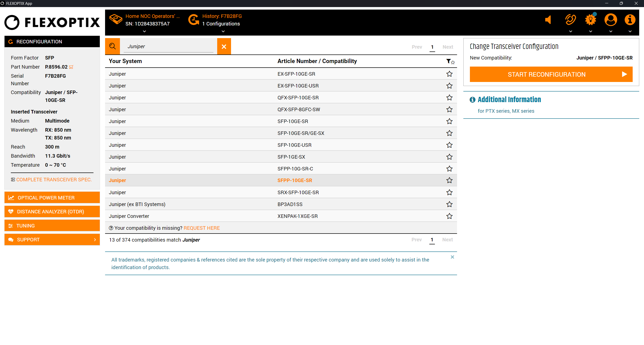Click the favorites filter icon in table header
The width and height of the screenshot is (644, 345).
pyautogui.click(x=450, y=61)
